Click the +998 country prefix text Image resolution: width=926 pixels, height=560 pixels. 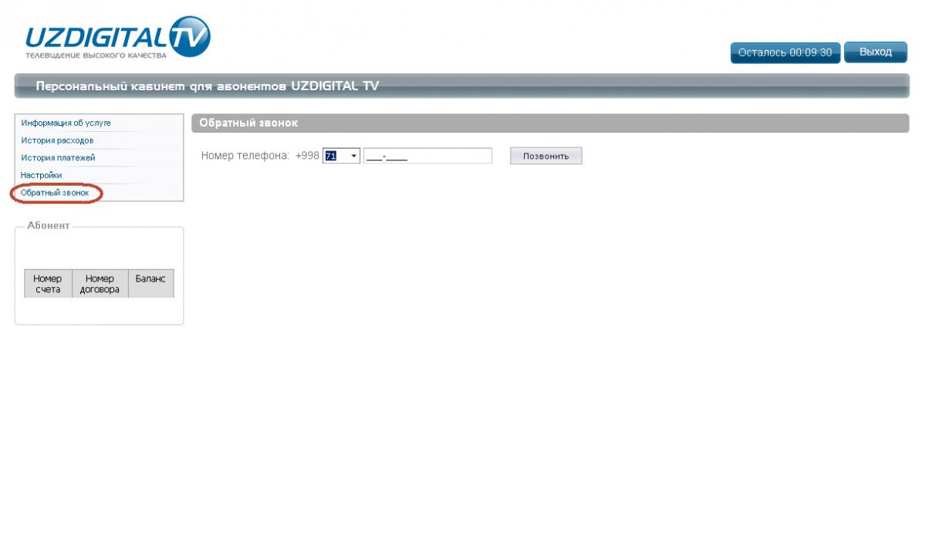click(307, 156)
